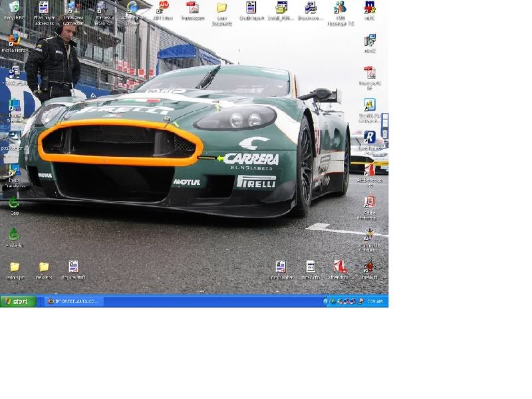Screen dimensions: 532x399
Task: Open the Learn Documents folder
Action: click(221, 8)
